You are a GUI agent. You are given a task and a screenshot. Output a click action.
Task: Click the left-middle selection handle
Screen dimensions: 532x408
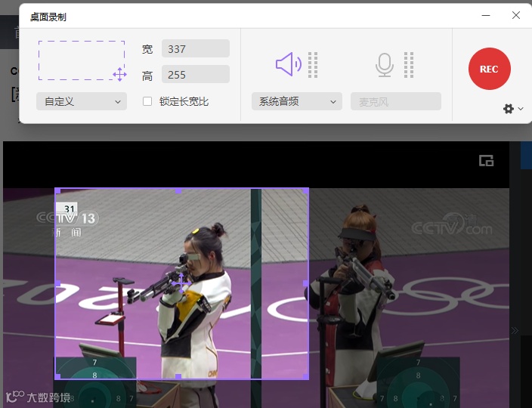57,283
